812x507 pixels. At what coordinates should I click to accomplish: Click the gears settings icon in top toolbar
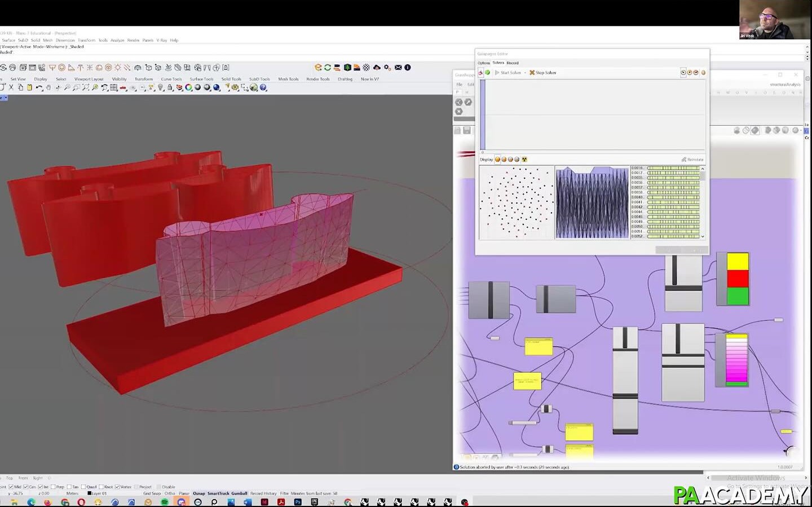tap(387, 68)
